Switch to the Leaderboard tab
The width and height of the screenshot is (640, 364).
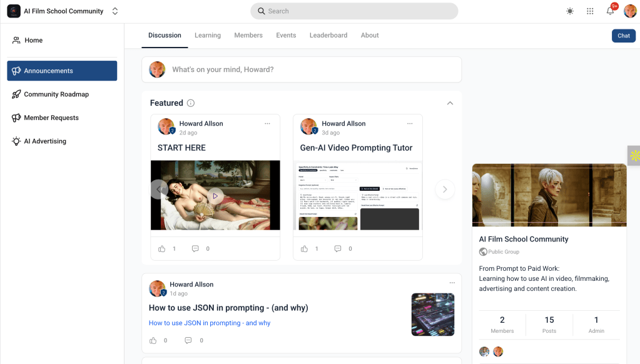328,36
